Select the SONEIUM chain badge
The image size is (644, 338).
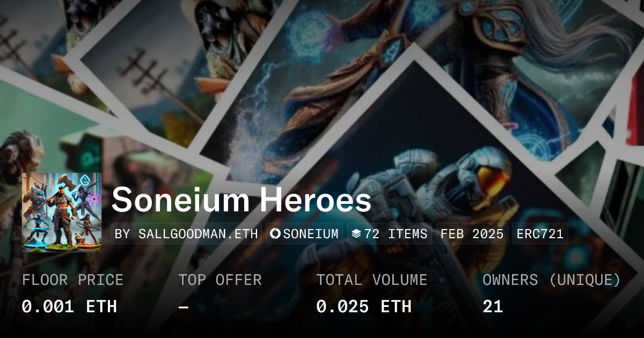coord(304,234)
